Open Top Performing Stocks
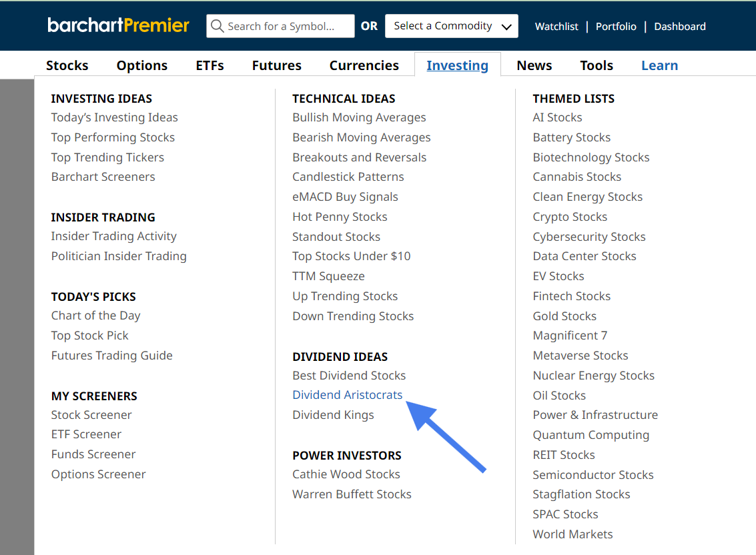Image resolution: width=756 pixels, height=555 pixels. pos(113,137)
